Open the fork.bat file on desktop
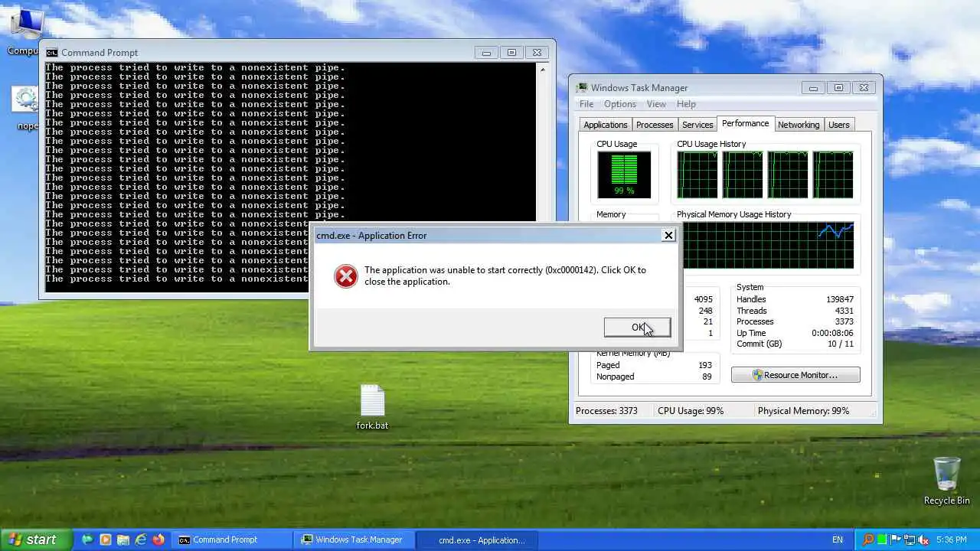Image resolution: width=980 pixels, height=551 pixels. pos(372,407)
